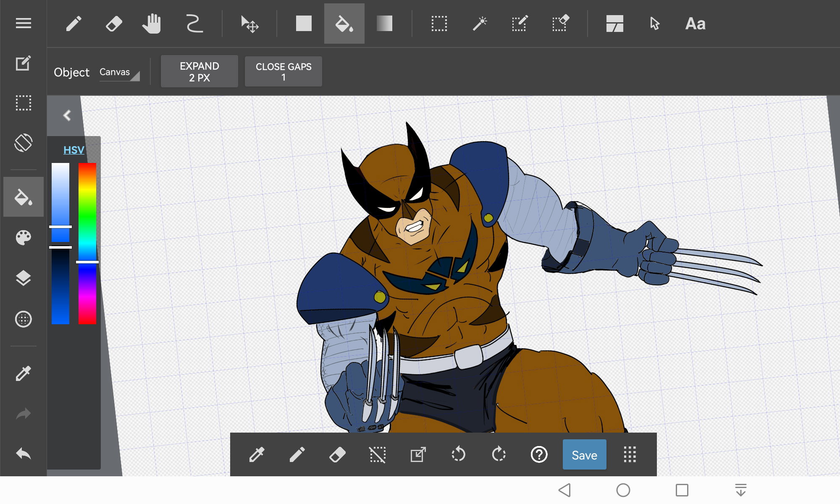Open the Help question mark
Screen dimensions: 840x504
539,454
